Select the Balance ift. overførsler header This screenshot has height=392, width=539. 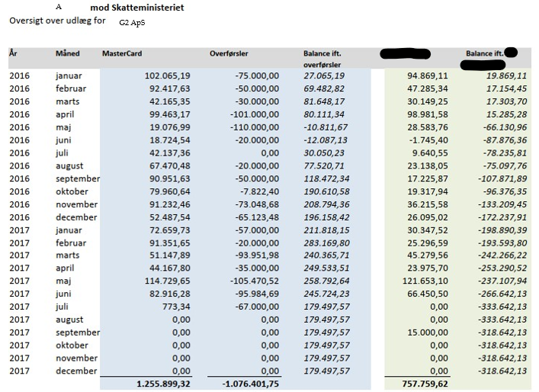click(x=322, y=59)
